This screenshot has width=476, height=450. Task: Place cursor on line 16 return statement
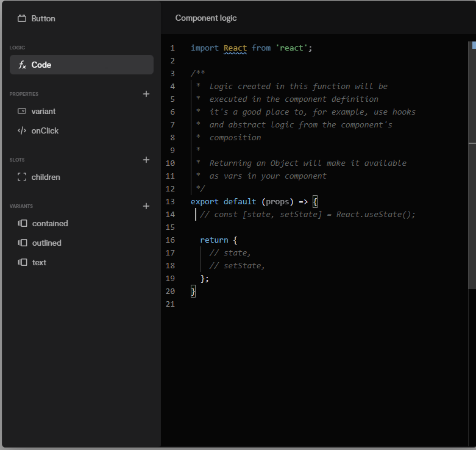214,240
